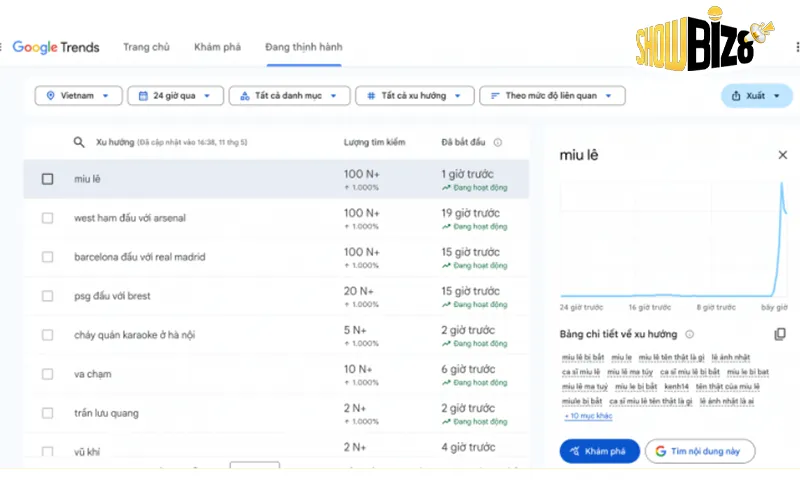Click the ca sĩ miu lê related query
Viewport: 800px width, 500px height.
[581, 372]
